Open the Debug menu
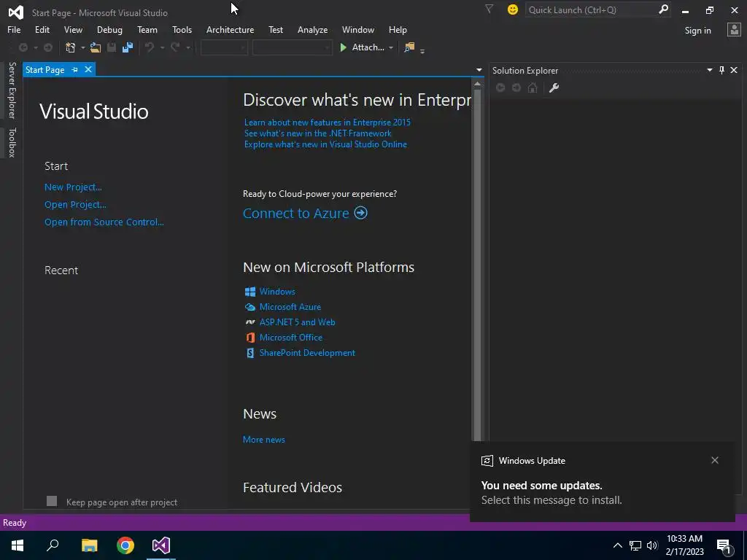Image resolution: width=747 pixels, height=560 pixels. point(109,29)
